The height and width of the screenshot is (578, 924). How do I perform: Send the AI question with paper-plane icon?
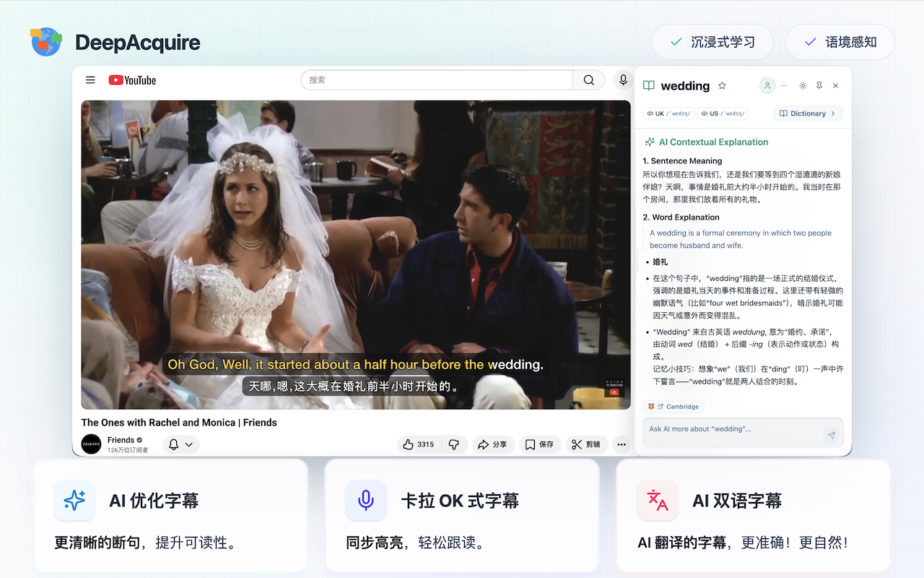(831, 436)
